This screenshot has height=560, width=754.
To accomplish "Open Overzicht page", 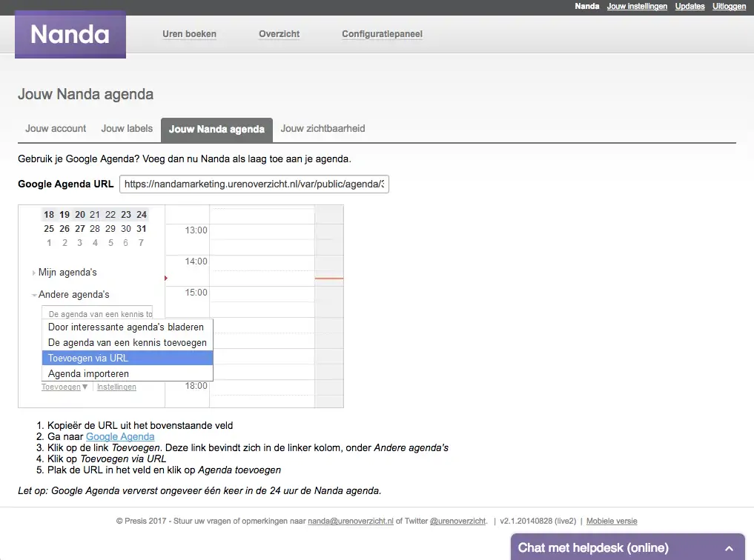I will point(279,34).
